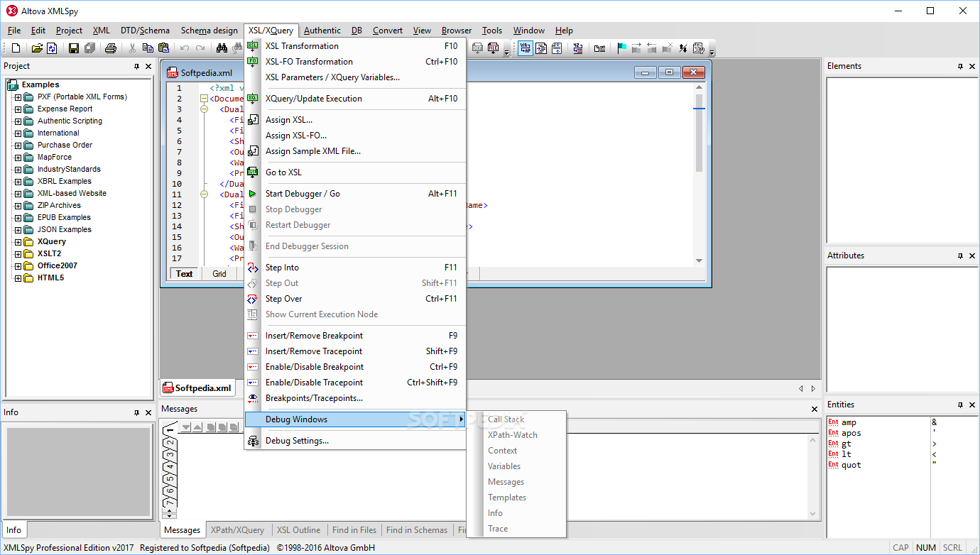The height and width of the screenshot is (555, 980).
Task: Click the editor scroll down arrow
Action: coord(699,260)
